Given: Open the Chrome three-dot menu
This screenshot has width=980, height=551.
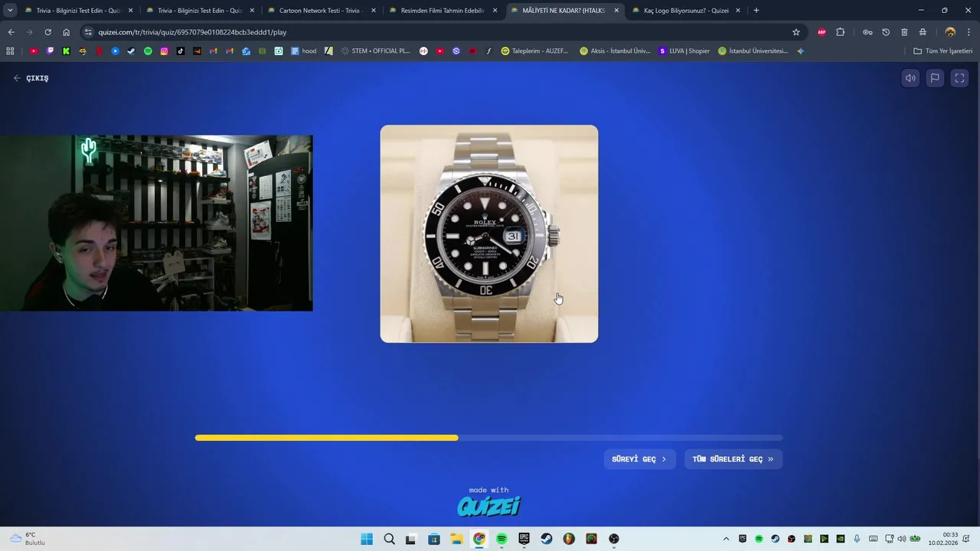Looking at the screenshot, I should pos(969,32).
